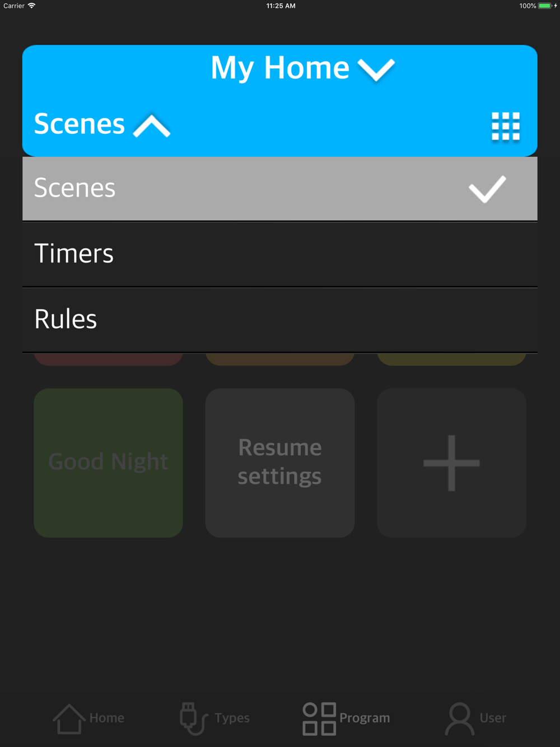This screenshot has width=560, height=747.
Task: Expand the My Home dropdown chevron
Action: pyautogui.click(x=376, y=70)
